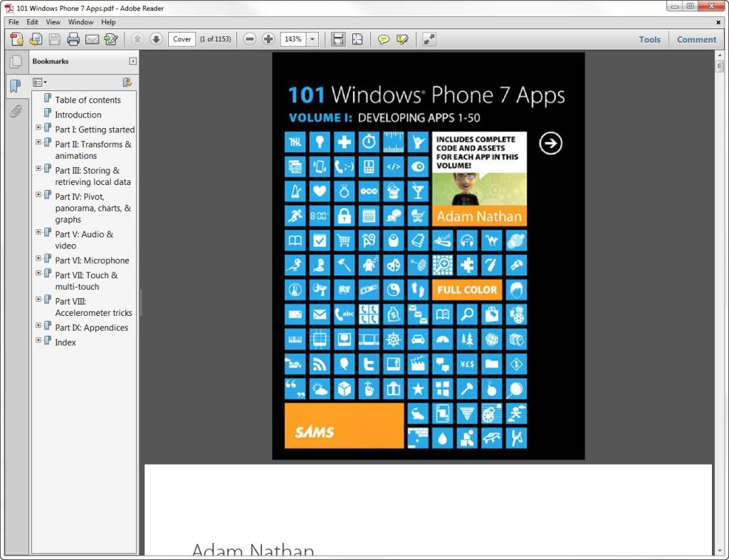This screenshot has width=729, height=560.
Task: Open the zoom level dropdown arrow
Action: point(313,39)
